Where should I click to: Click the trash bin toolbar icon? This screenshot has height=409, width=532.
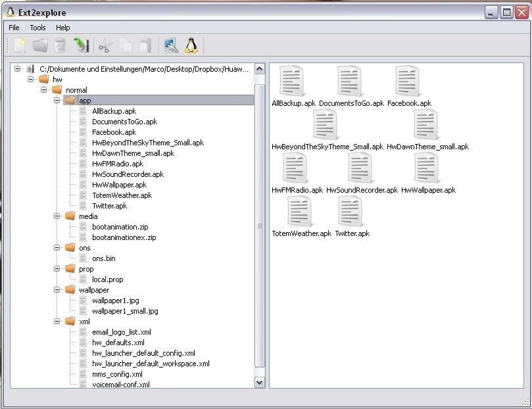[60, 45]
